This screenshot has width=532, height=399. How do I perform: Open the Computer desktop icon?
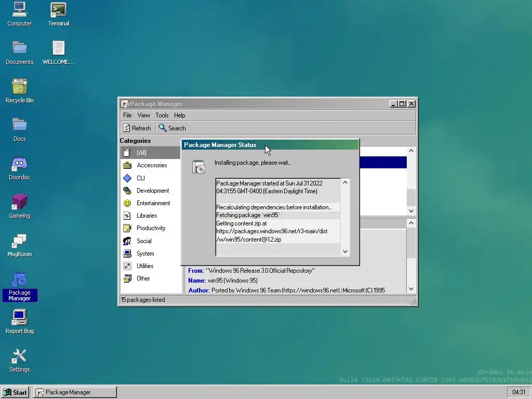pyautogui.click(x=19, y=14)
